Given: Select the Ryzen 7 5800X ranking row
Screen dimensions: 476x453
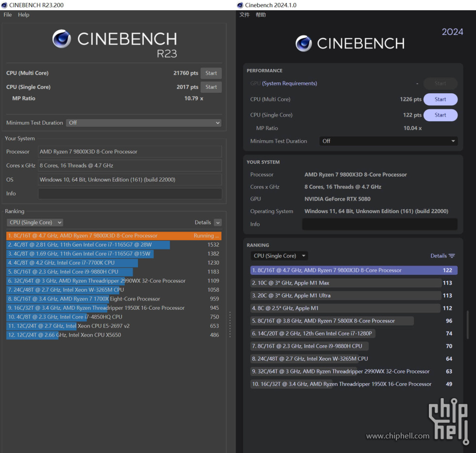Looking at the screenshot, I should pos(354,321).
